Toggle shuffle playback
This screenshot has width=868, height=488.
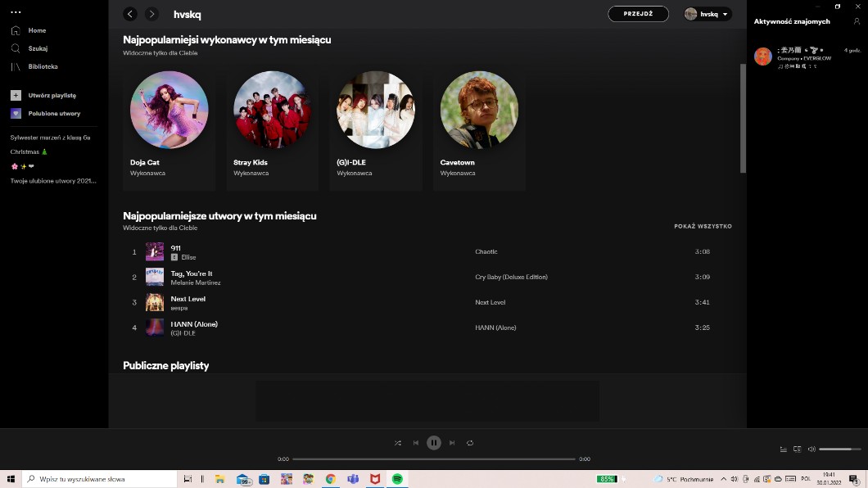pos(398,443)
